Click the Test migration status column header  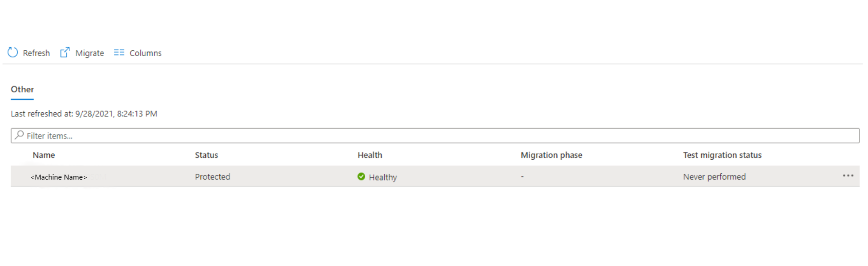click(x=722, y=155)
